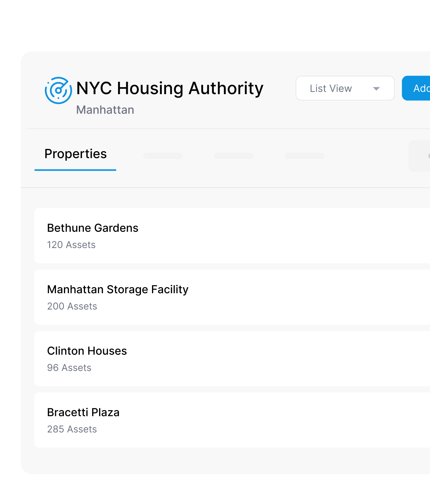430x504 pixels.
Task: Open the Bracetti Plaza property
Action: click(232, 420)
